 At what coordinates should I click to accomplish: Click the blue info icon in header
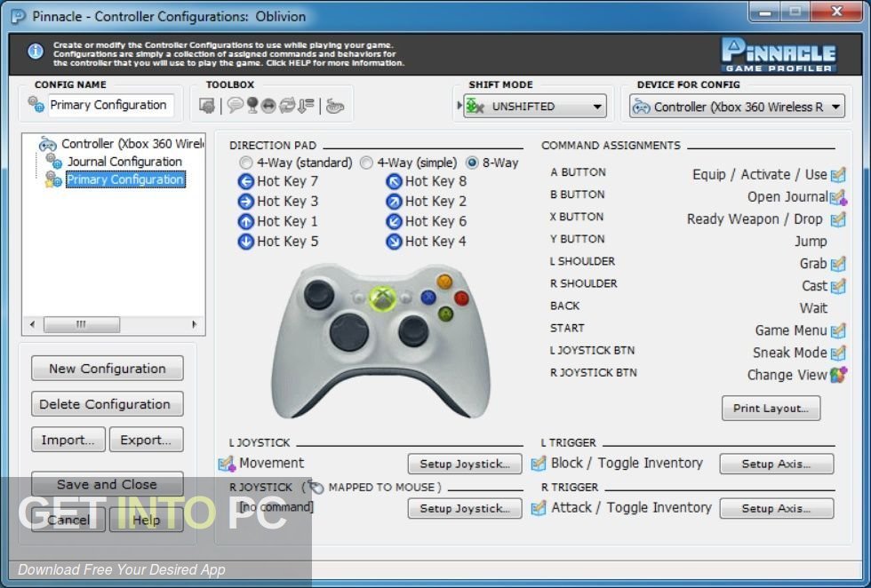[36, 52]
